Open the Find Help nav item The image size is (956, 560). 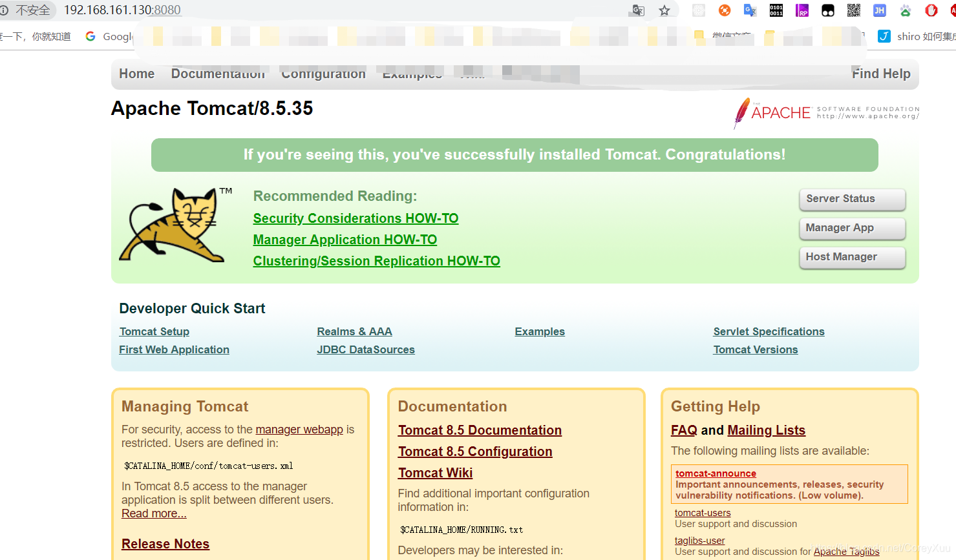(881, 74)
